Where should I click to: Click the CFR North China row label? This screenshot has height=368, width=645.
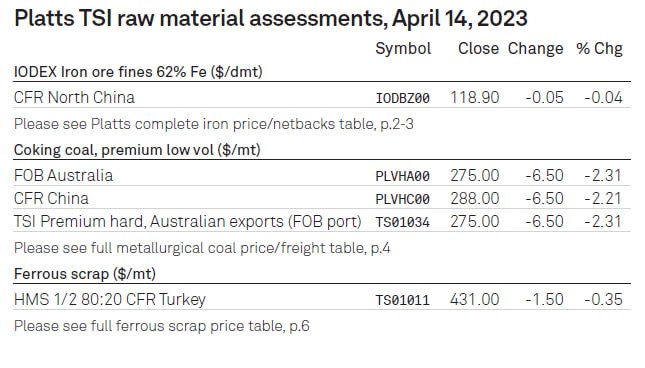pyautogui.click(x=74, y=97)
